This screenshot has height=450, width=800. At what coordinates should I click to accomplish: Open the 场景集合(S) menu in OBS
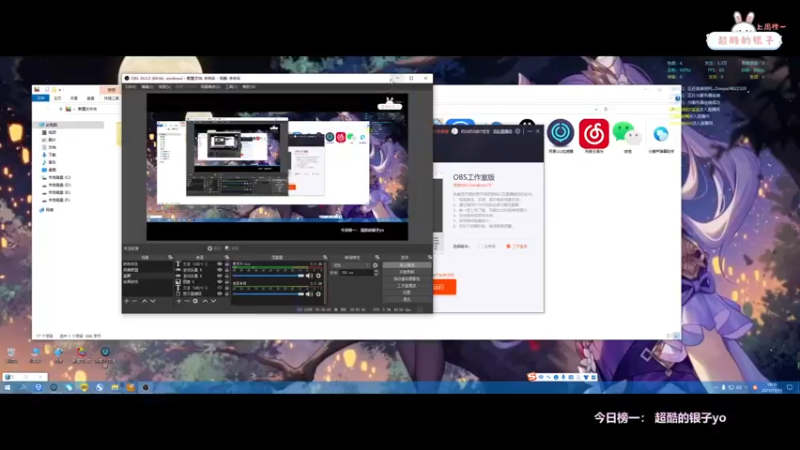210,87
